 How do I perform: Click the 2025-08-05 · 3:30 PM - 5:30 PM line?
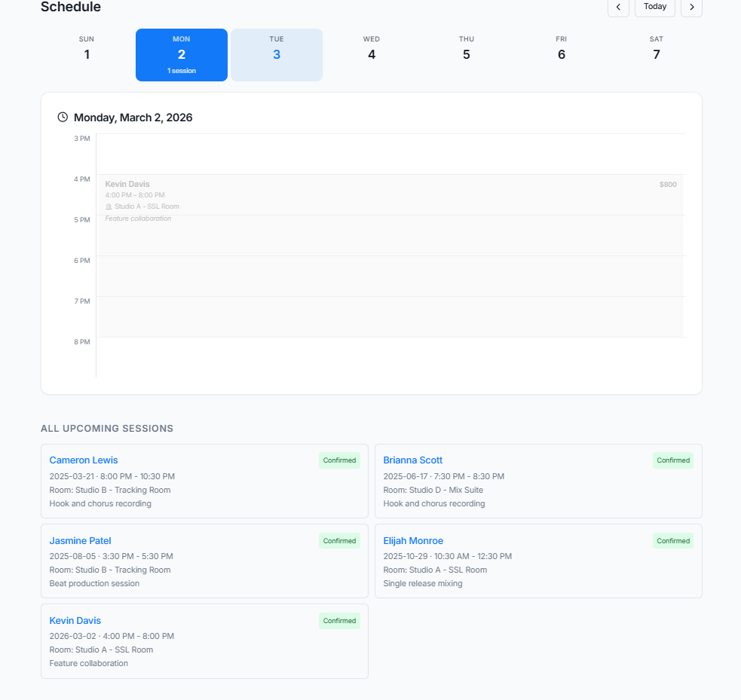[x=111, y=556]
